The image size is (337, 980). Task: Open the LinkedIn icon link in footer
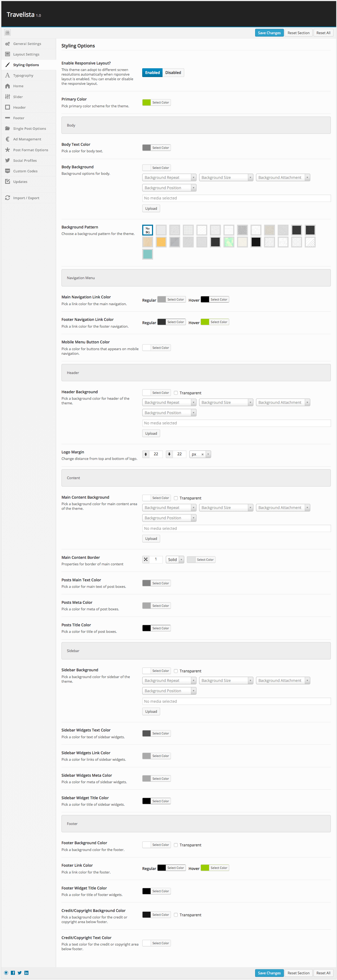click(x=26, y=973)
